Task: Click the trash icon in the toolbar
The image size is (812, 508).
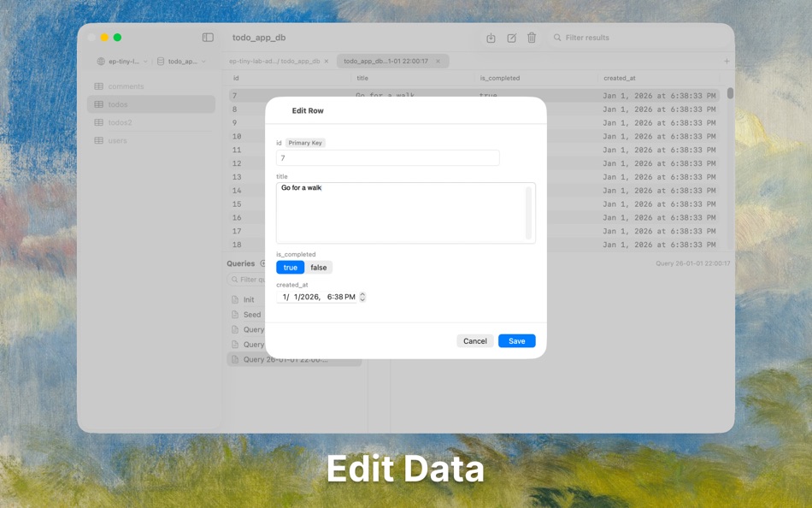Action: pos(532,37)
